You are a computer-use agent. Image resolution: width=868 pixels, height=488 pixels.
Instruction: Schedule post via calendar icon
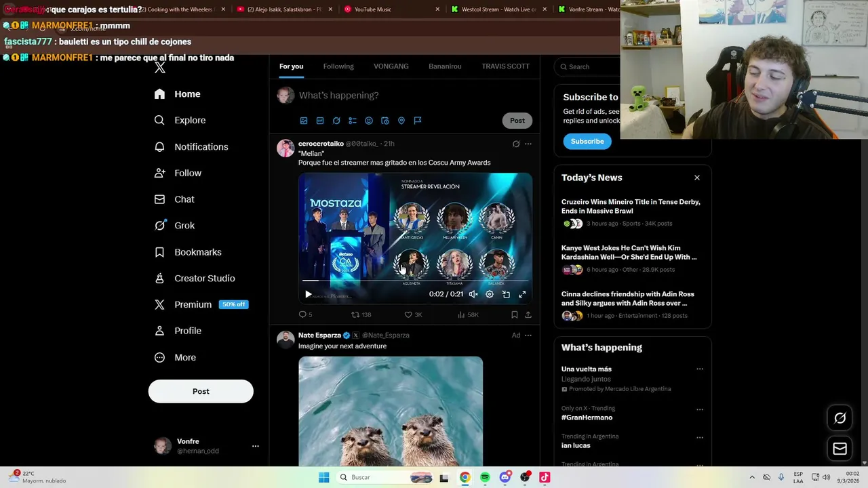(x=385, y=121)
